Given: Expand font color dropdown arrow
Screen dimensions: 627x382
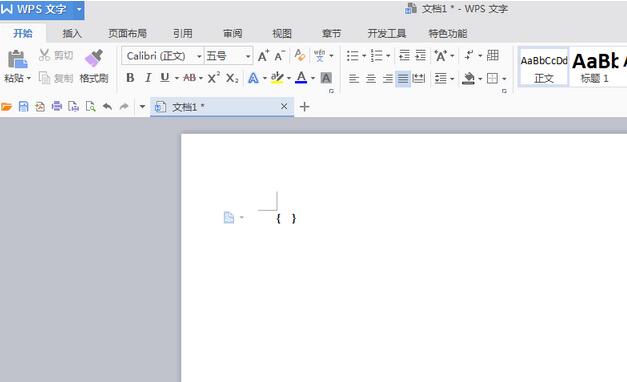Looking at the screenshot, I should point(313,78).
